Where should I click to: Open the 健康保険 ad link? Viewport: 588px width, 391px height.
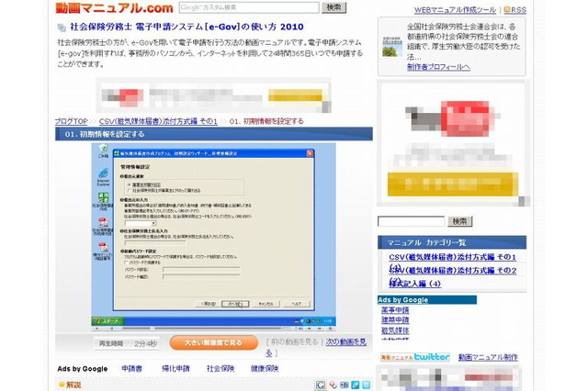pos(265,369)
